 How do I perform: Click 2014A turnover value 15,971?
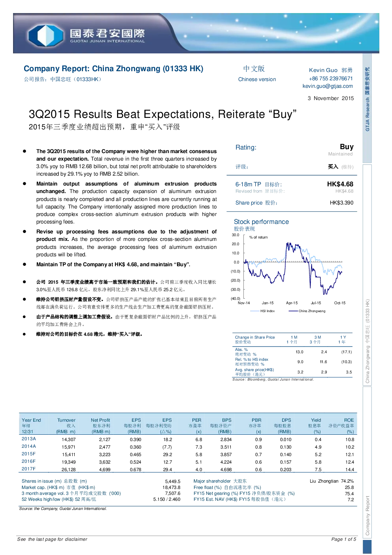(69, 447)
